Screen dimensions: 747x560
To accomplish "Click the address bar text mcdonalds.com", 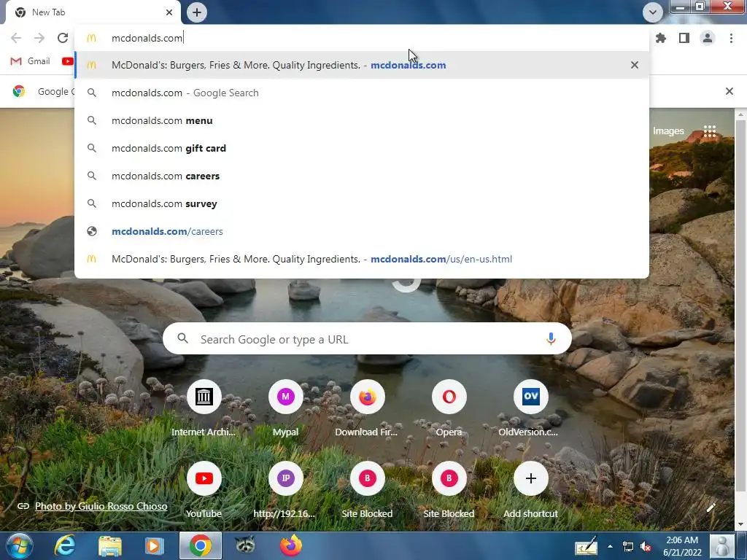I will (x=147, y=38).
